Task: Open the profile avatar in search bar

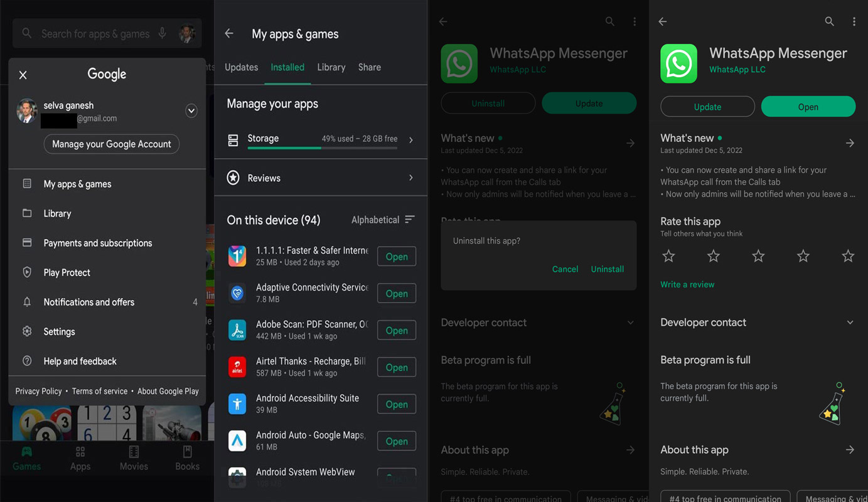Action: coord(187,33)
